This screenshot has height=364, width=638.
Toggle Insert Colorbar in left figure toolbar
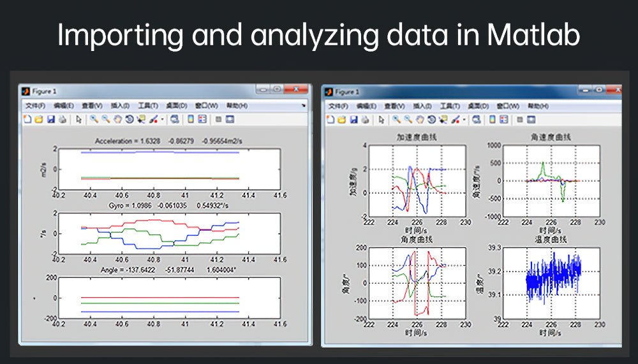click(x=190, y=119)
